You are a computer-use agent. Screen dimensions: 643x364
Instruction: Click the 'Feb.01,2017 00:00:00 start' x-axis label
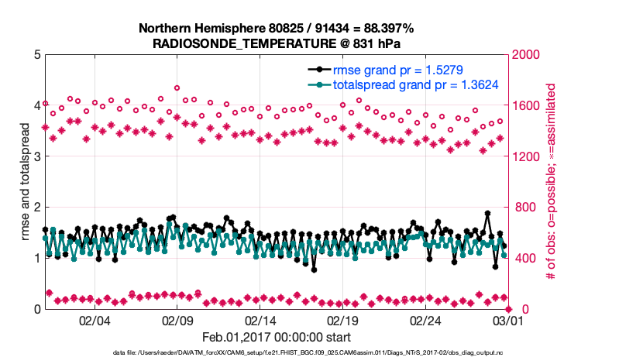276,337
